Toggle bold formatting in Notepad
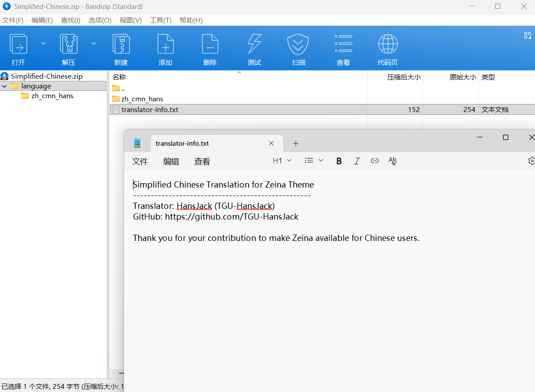 coord(339,161)
